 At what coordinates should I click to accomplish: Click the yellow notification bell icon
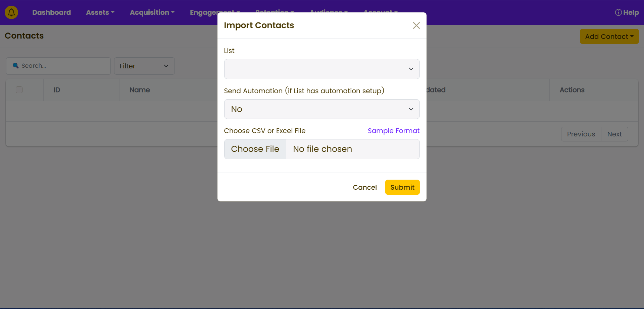[11, 12]
